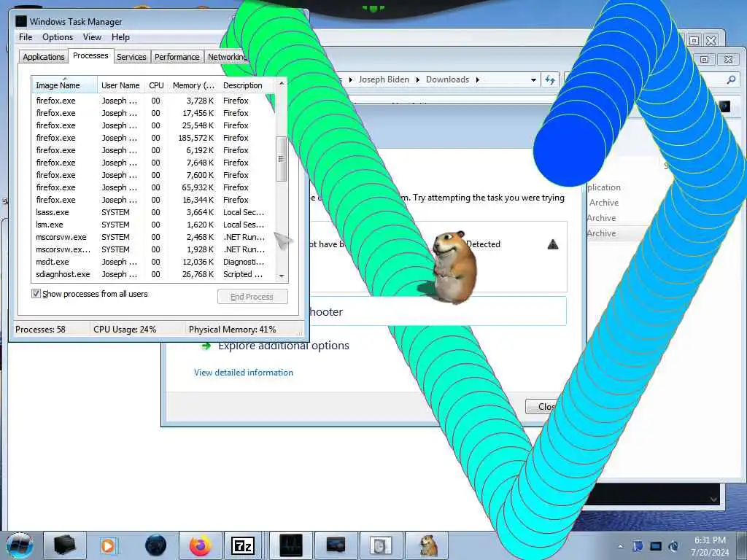The height and width of the screenshot is (560, 747).
Task: Click the Explorer refresh button
Action: [x=550, y=79]
